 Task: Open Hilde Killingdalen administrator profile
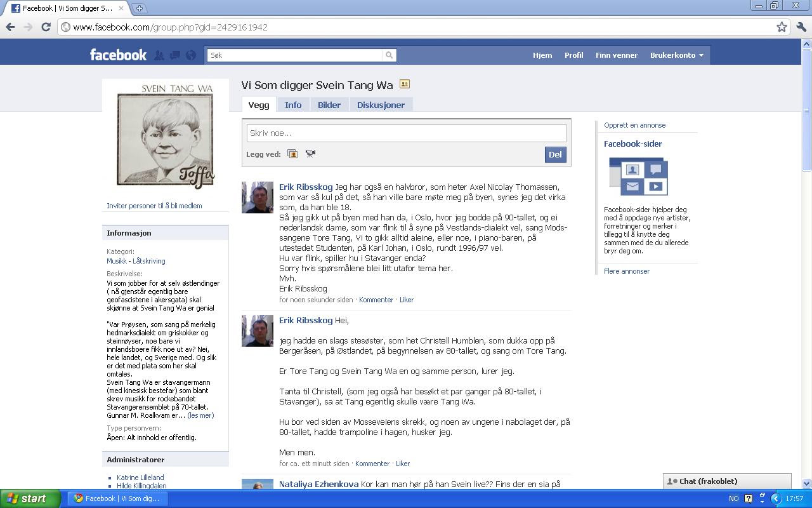pyautogui.click(x=141, y=486)
